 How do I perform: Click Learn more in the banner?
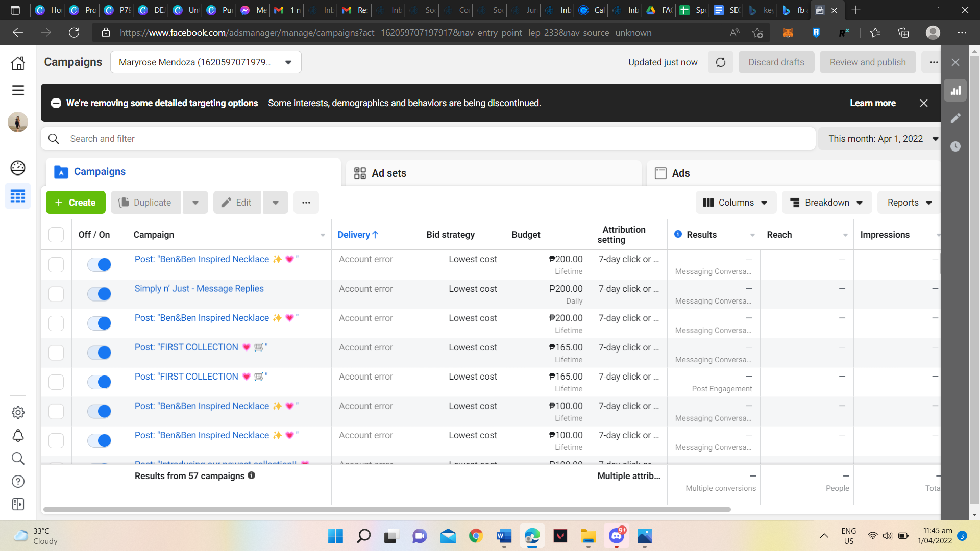pos(872,103)
